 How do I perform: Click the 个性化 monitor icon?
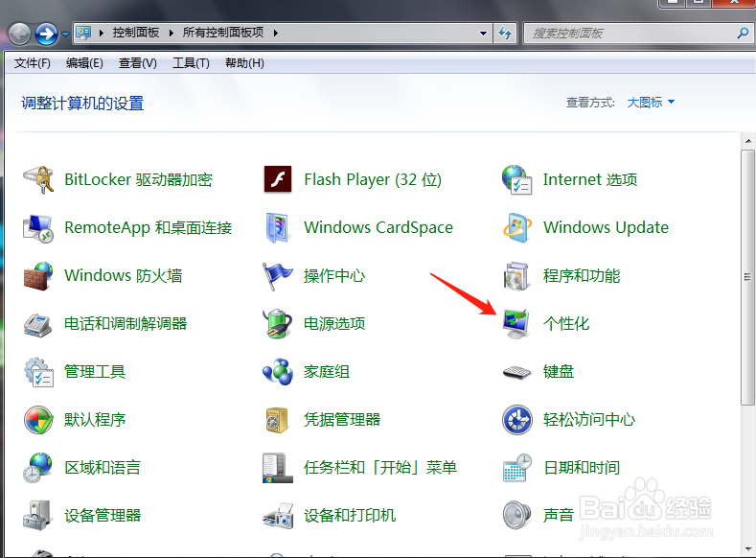pyautogui.click(x=515, y=324)
